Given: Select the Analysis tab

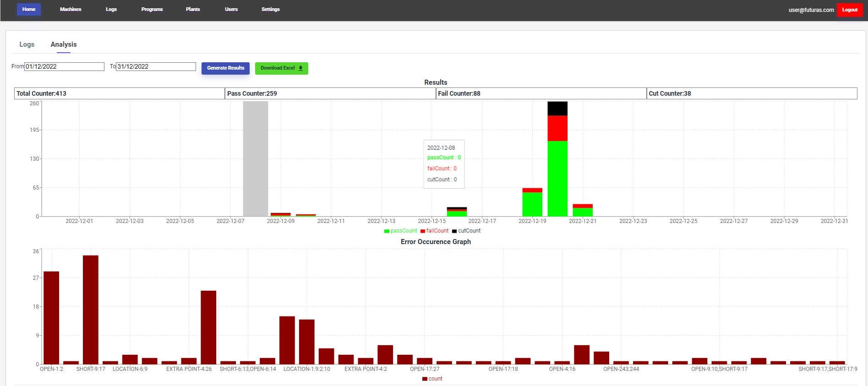Looking at the screenshot, I should click(64, 44).
